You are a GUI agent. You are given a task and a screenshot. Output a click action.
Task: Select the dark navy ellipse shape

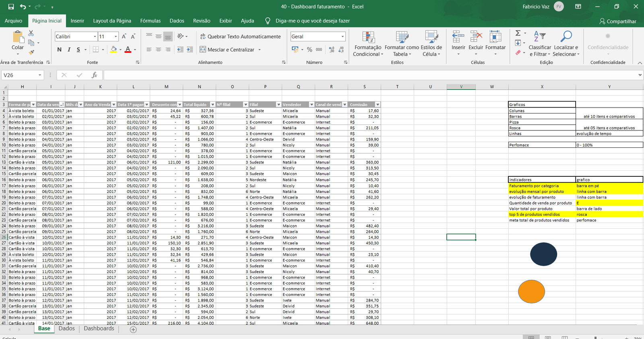(543, 254)
